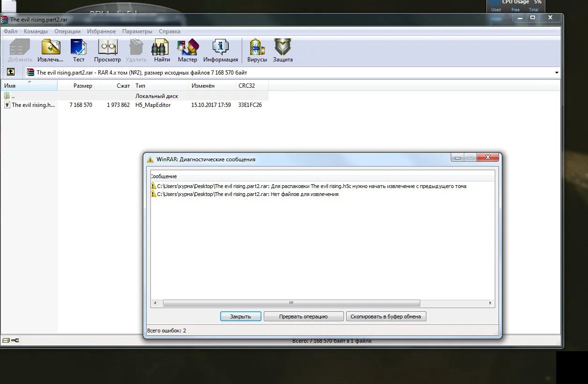Open the address bar dropdown arrow
Viewport: 588px width, 384px height.
[557, 73]
